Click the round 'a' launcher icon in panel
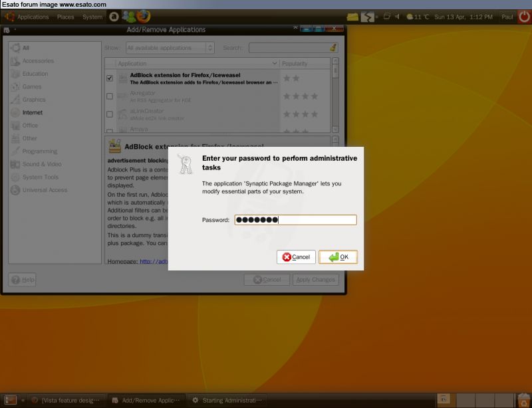Viewport: 532px width, 408px height. tap(114, 17)
